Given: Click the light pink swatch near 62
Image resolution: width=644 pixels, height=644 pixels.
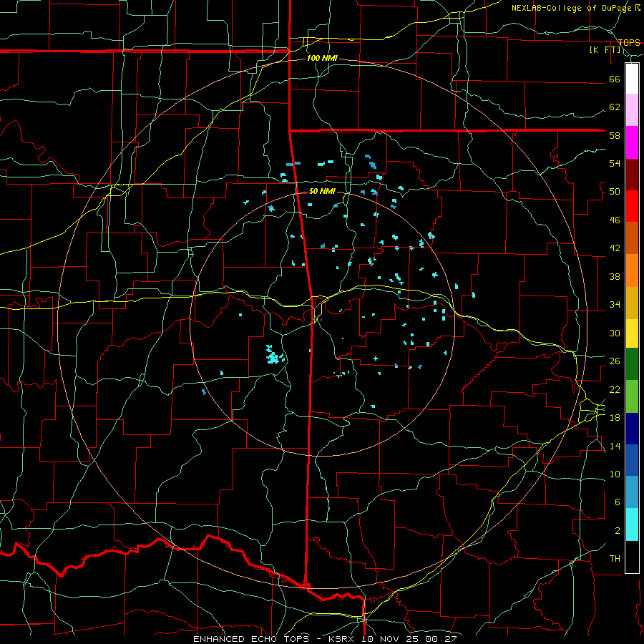Looking at the screenshot, I should pyautogui.click(x=632, y=110).
